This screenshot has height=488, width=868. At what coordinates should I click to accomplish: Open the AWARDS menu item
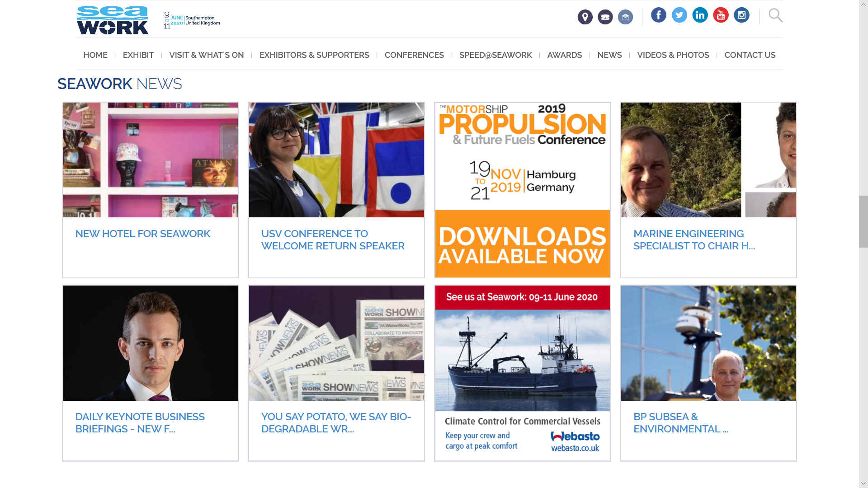click(565, 55)
